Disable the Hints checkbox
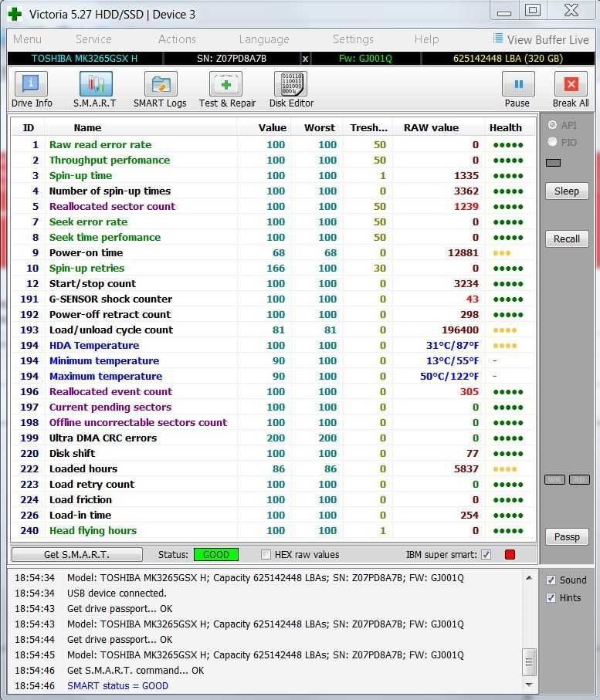Viewport: 600px width, 700px height. click(551, 598)
